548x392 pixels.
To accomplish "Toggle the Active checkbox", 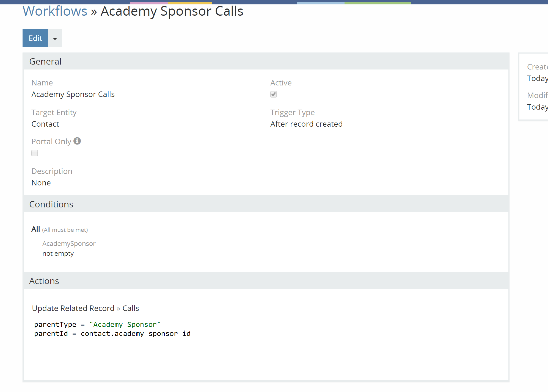I will [273, 94].
